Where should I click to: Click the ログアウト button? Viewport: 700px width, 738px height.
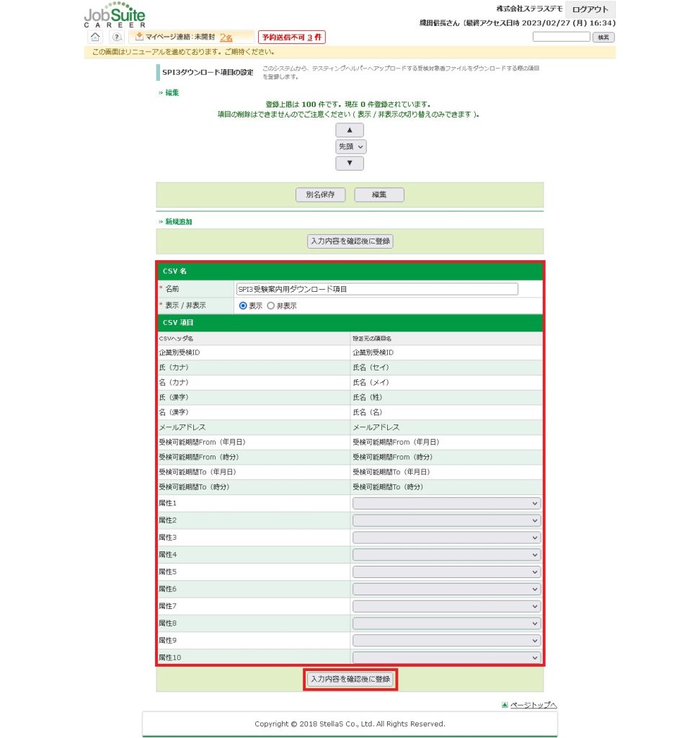click(590, 9)
